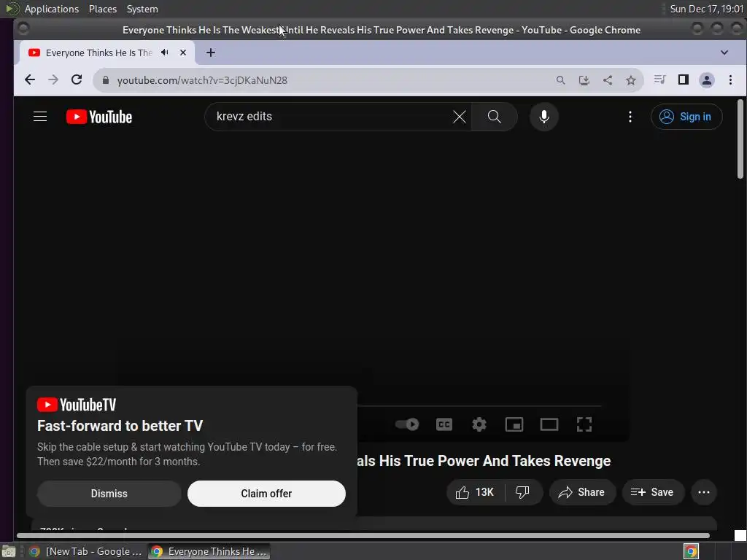The height and width of the screenshot is (560, 747).
Task: Enter full screen video mode
Action: [584, 424]
